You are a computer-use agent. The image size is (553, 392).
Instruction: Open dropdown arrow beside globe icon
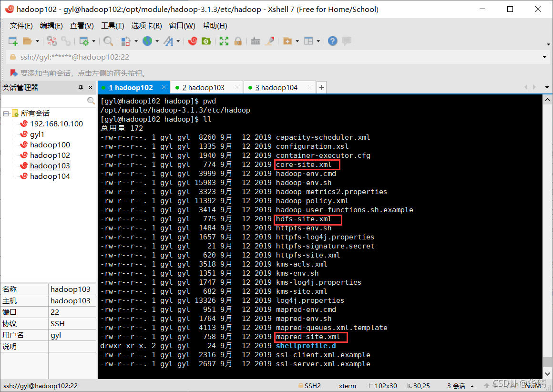(157, 41)
